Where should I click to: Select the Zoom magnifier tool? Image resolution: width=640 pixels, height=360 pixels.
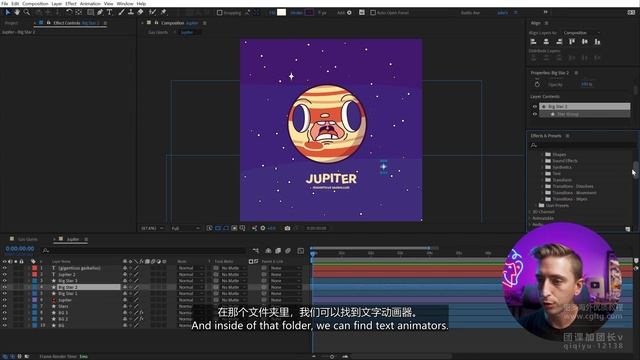coord(27,13)
